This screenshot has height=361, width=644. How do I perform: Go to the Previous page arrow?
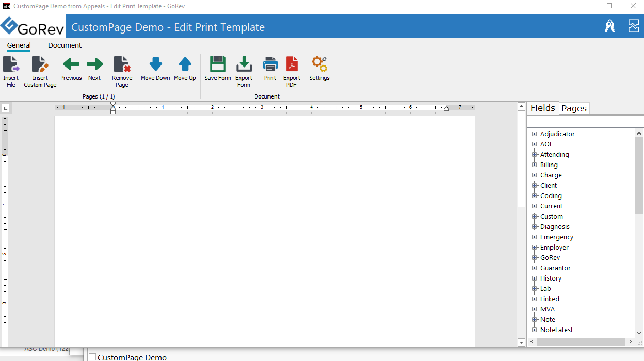coord(71,64)
